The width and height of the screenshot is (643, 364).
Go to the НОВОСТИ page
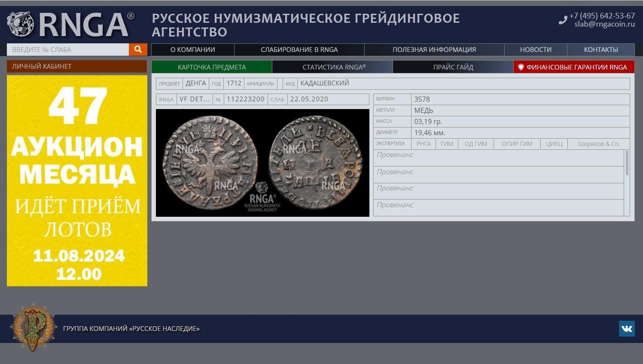(535, 50)
